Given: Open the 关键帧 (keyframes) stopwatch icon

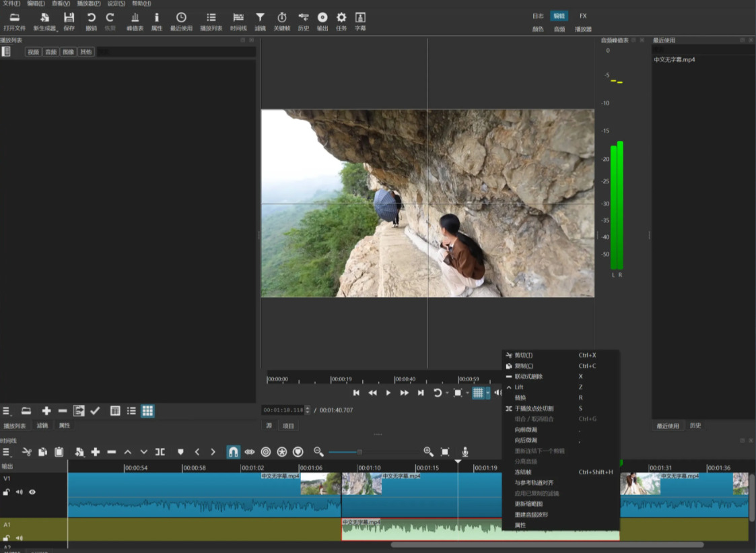Looking at the screenshot, I should [x=282, y=22].
